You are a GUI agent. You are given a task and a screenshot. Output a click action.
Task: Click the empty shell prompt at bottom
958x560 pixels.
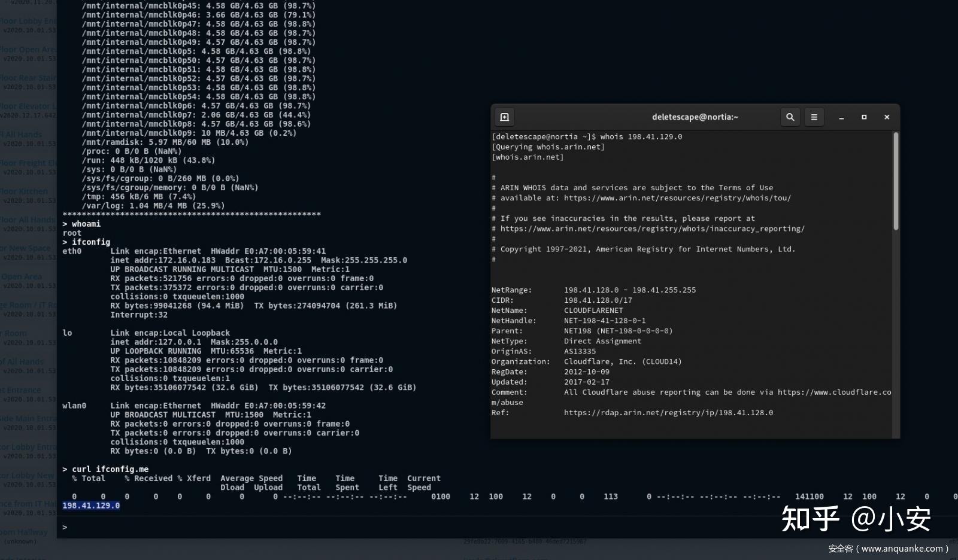point(65,527)
